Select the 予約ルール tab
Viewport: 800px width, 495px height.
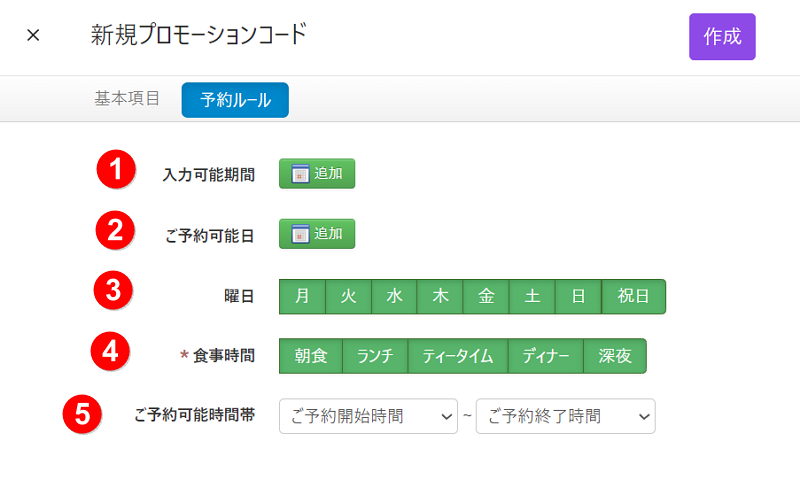pyautogui.click(x=235, y=100)
